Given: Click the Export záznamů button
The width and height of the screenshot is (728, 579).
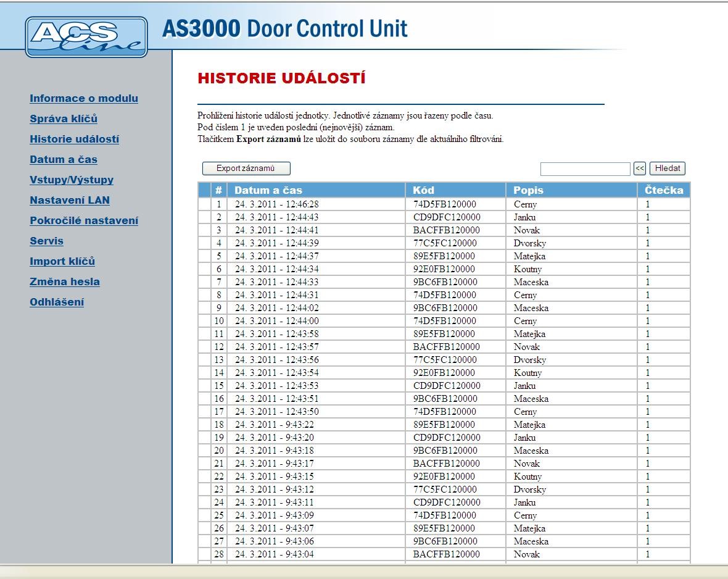Looking at the screenshot, I should 246,169.
